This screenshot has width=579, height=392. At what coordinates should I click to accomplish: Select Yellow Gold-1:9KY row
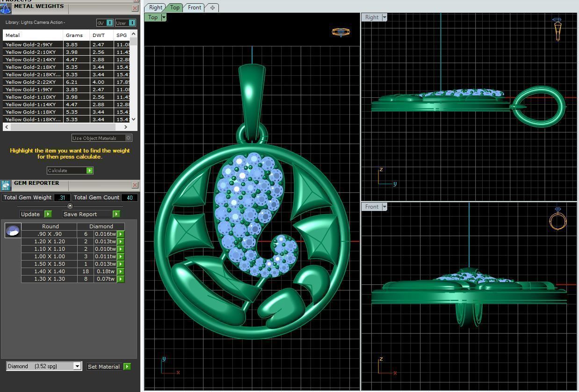click(66, 89)
